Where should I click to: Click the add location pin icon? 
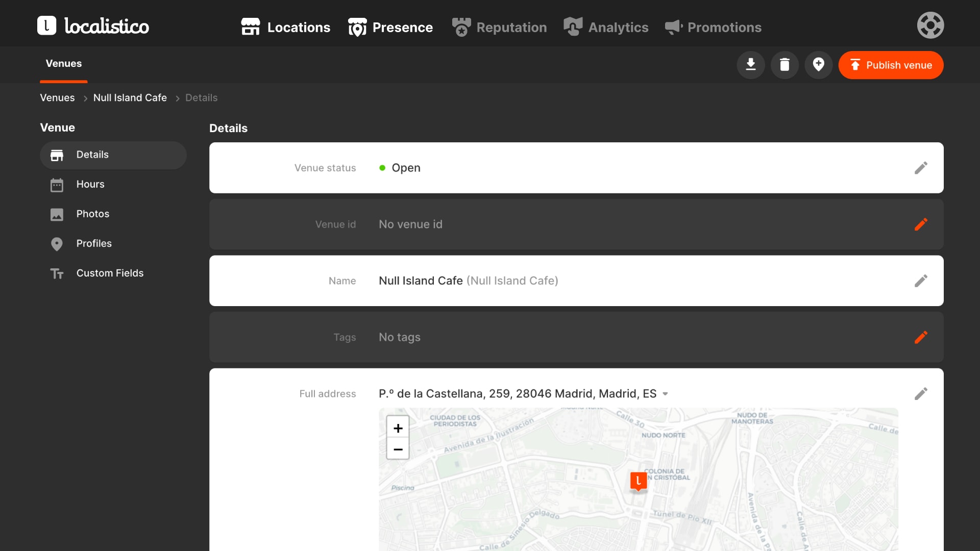(818, 65)
